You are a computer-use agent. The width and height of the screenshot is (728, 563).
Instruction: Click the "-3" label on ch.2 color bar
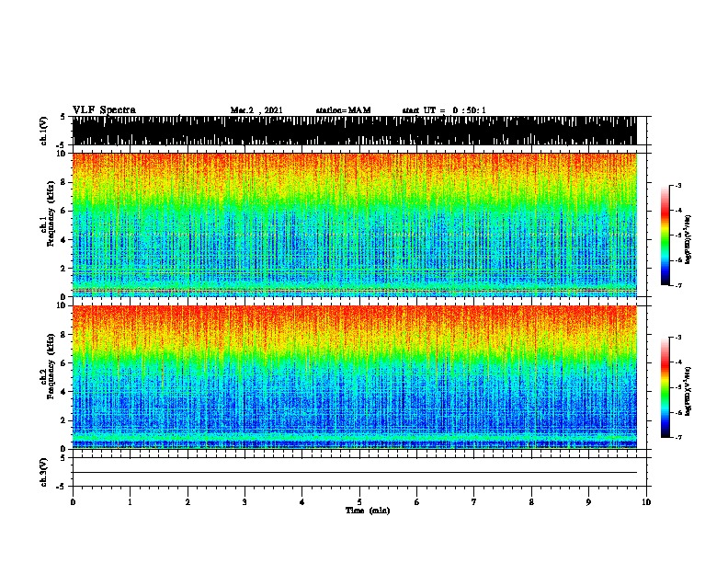click(677, 338)
